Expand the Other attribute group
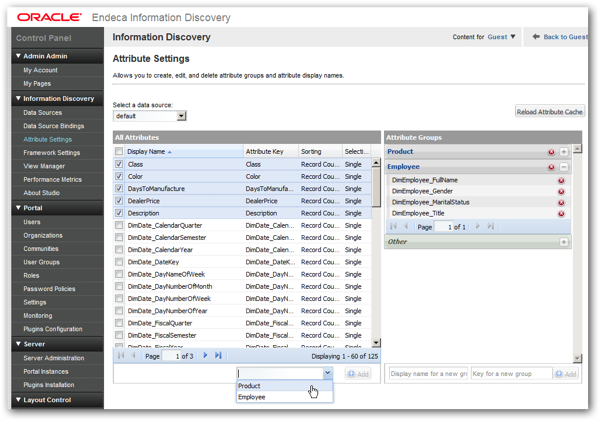This screenshot has width=600, height=421. pyautogui.click(x=564, y=242)
